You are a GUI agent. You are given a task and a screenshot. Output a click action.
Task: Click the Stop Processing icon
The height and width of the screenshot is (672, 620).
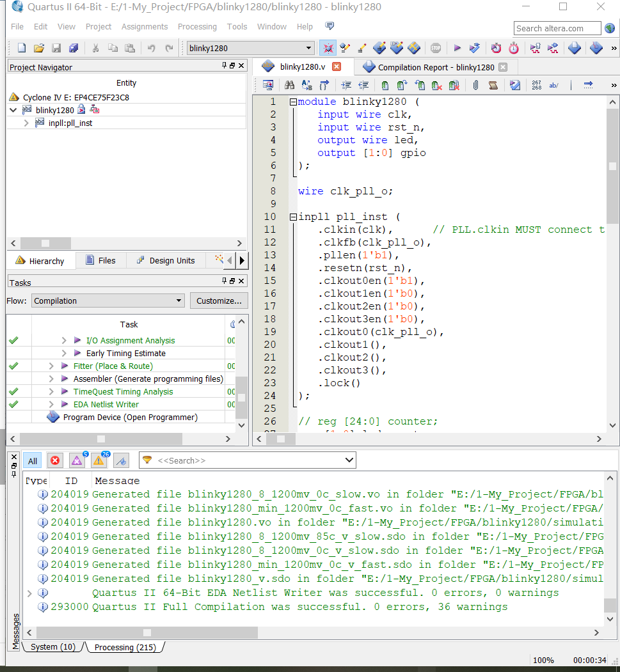pos(436,48)
